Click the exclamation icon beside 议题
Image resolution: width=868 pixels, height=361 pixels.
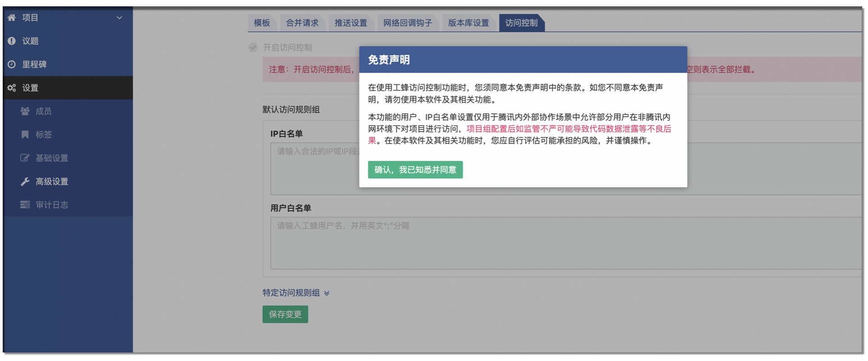(12, 41)
